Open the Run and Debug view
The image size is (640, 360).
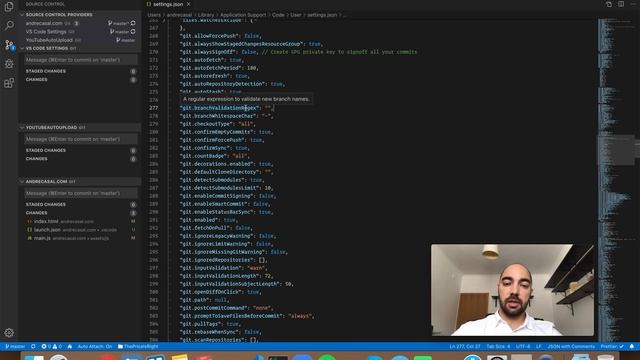pyautogui.click(x=9, y=64)
